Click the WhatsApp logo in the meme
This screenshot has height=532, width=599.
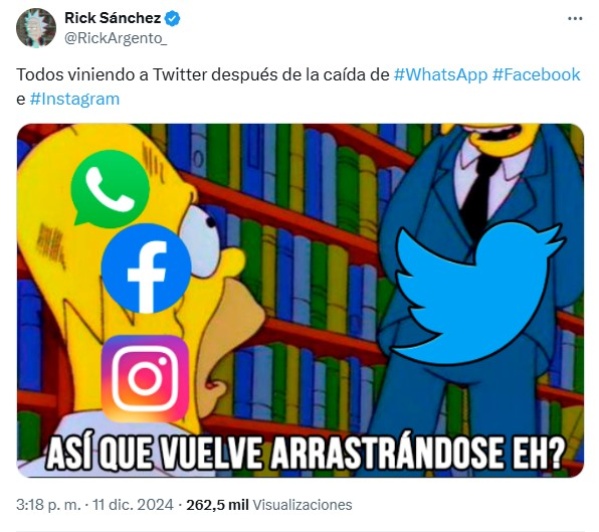point(110,189)
